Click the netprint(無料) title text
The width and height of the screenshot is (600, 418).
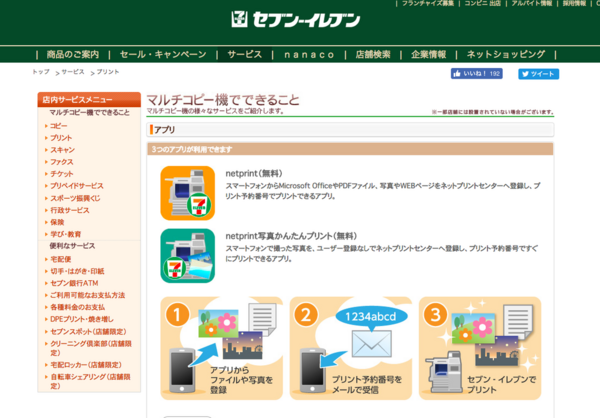tap(254, 173)
